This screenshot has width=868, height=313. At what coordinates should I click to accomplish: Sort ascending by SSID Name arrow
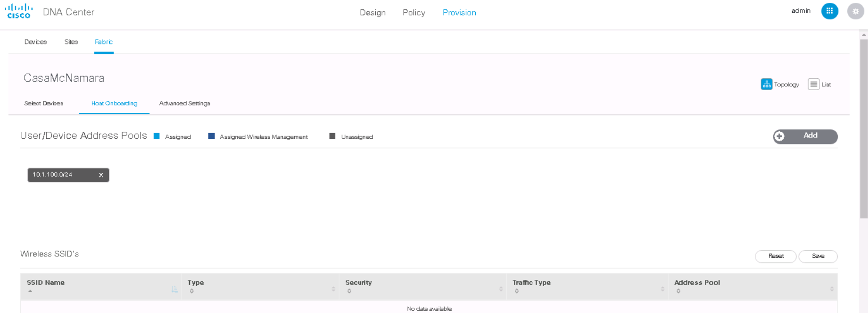click(x=30, y=291)
